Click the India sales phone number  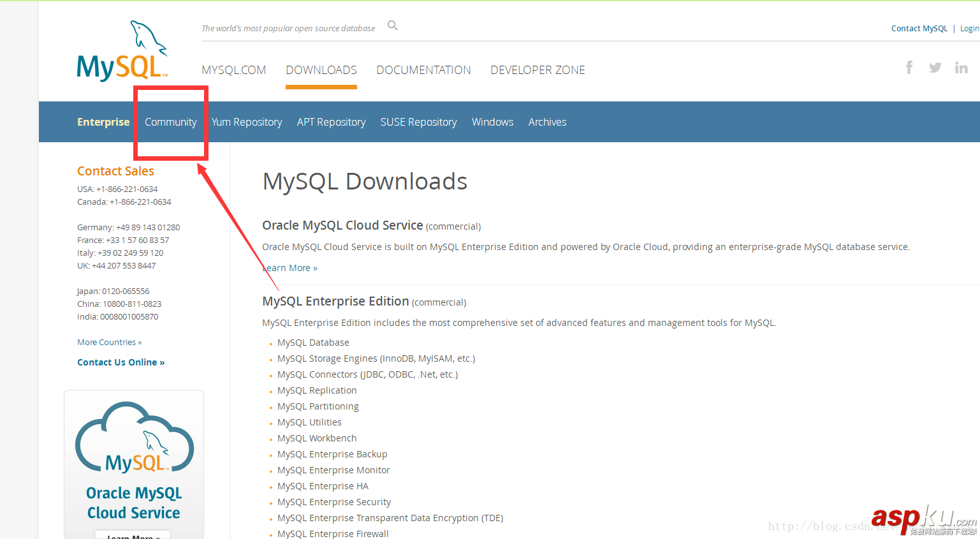point(129,317)
